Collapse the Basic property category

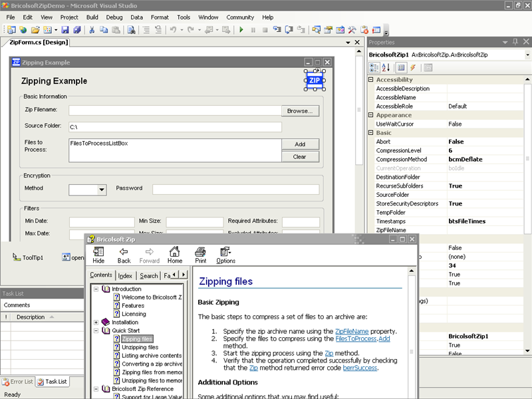click(371, 132)
